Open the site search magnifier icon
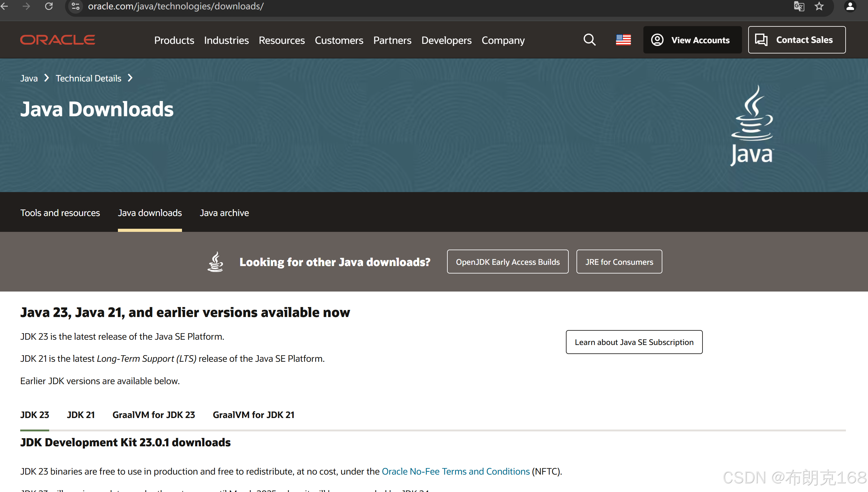Viewport: 868px width, 492px height. pyautogui.click(x=589, y=40)
